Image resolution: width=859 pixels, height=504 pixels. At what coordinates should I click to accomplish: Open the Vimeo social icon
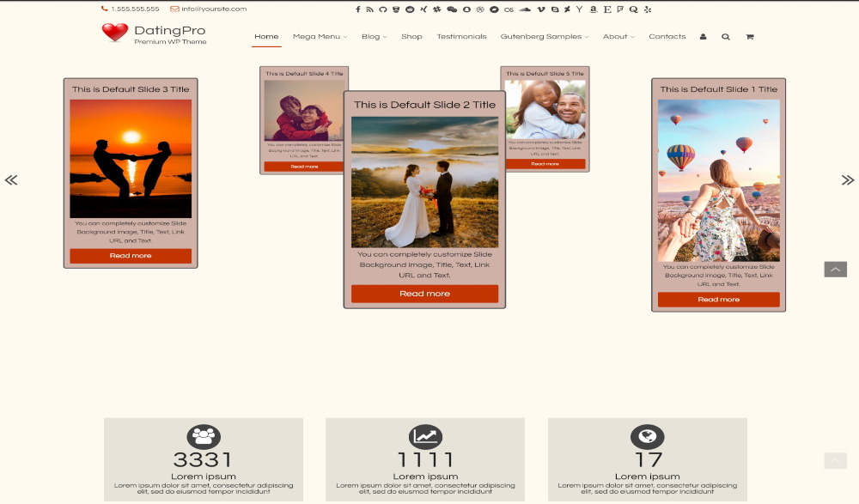[x=540, y=9]
